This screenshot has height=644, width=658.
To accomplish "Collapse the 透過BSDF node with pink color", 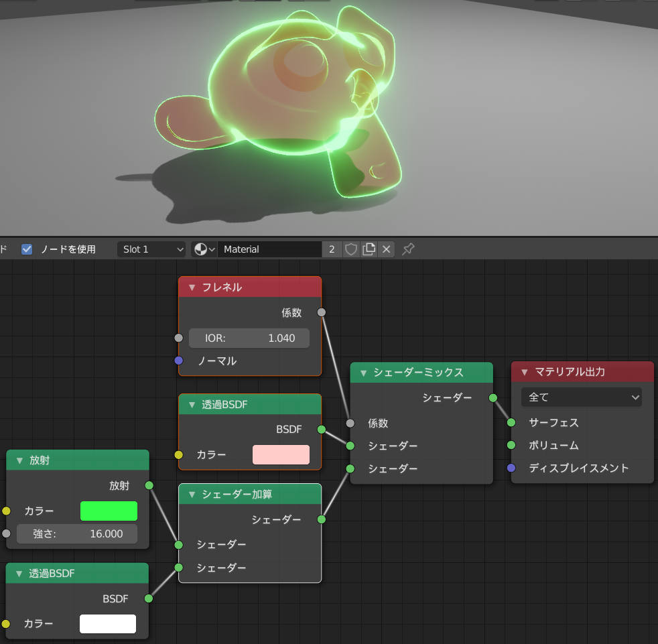I will click(192, 405).
